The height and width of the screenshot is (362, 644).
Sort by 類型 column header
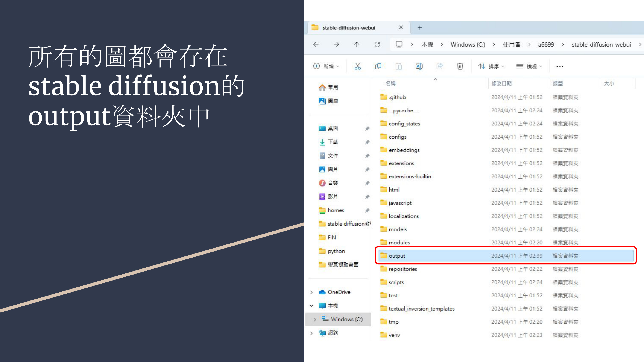(x=558, y=83)
